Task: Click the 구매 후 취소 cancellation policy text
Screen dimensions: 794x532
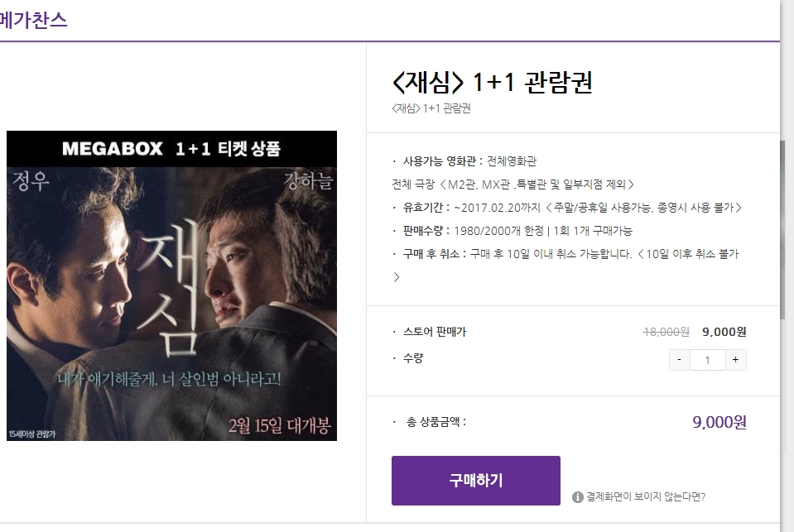Action: coord(565,254)
